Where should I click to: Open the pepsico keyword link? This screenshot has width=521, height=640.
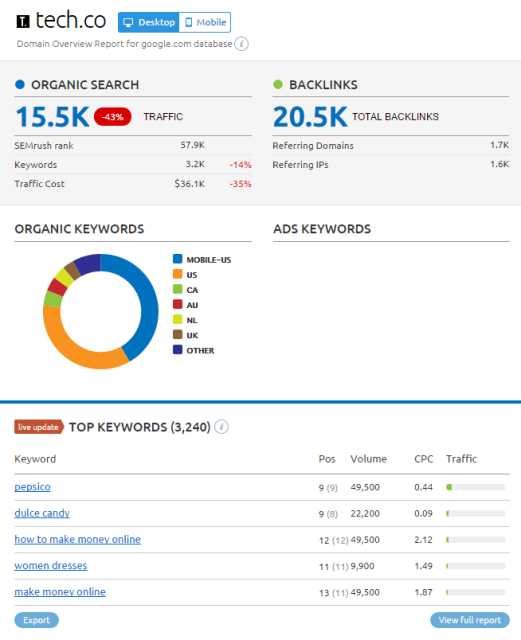click(x=32, y=487)
